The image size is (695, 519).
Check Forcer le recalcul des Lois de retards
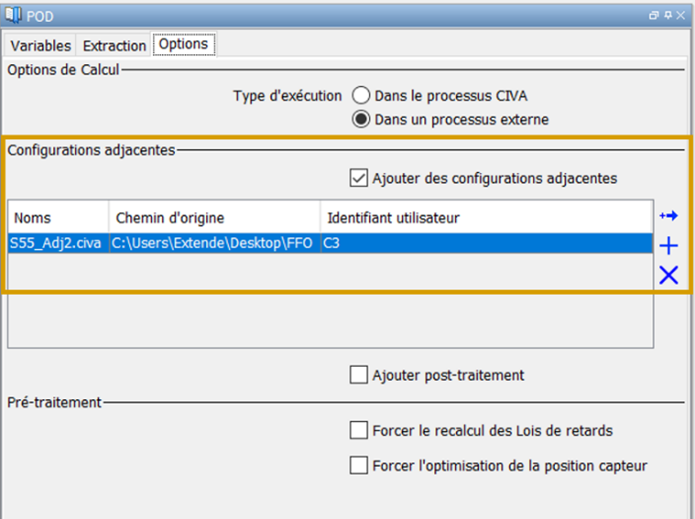[x=359, y=430]
